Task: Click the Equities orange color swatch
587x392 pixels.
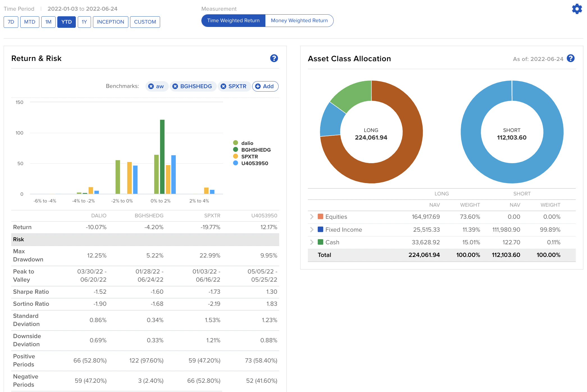Action: (x=320, y=216)
